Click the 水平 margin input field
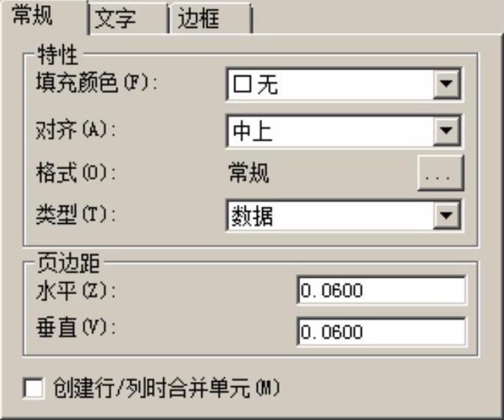This screenshot has height=420, width=504. coord(380,290)
